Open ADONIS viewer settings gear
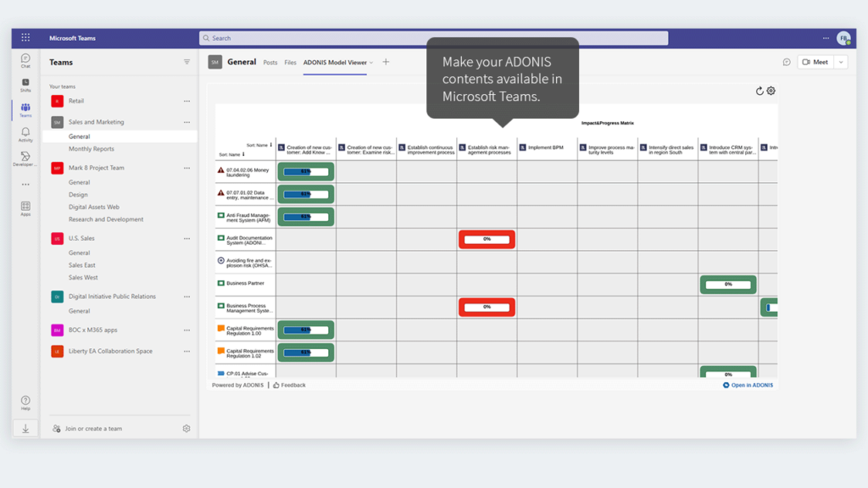868x488 pixels. [771, 91]
